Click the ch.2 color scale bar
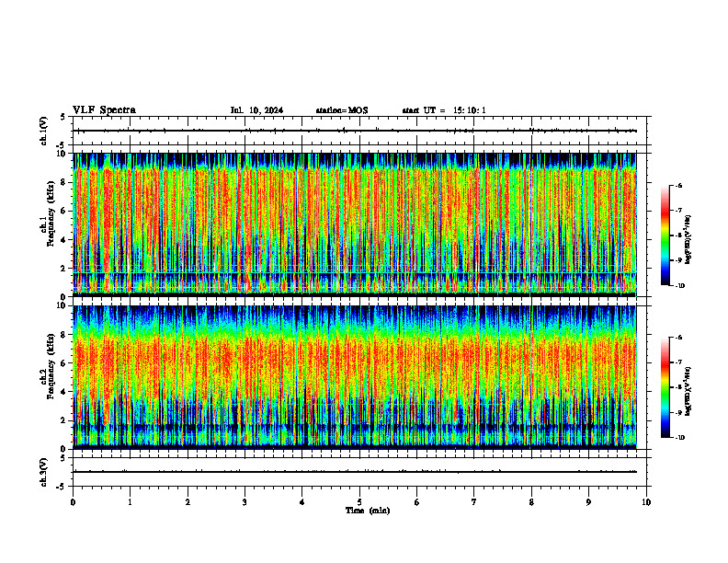The image size is (728, 563). tap(665, 387)
